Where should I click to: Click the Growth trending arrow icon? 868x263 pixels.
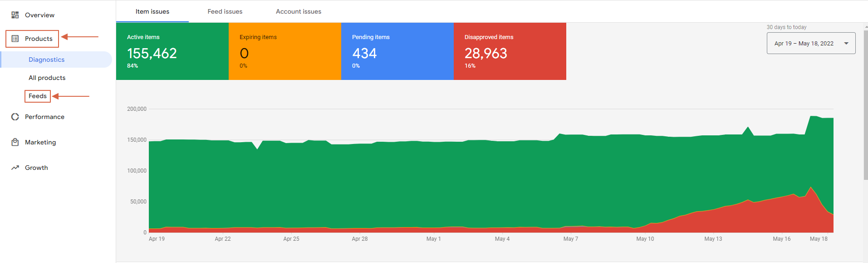pyautogui.click(x=15, y=168)
